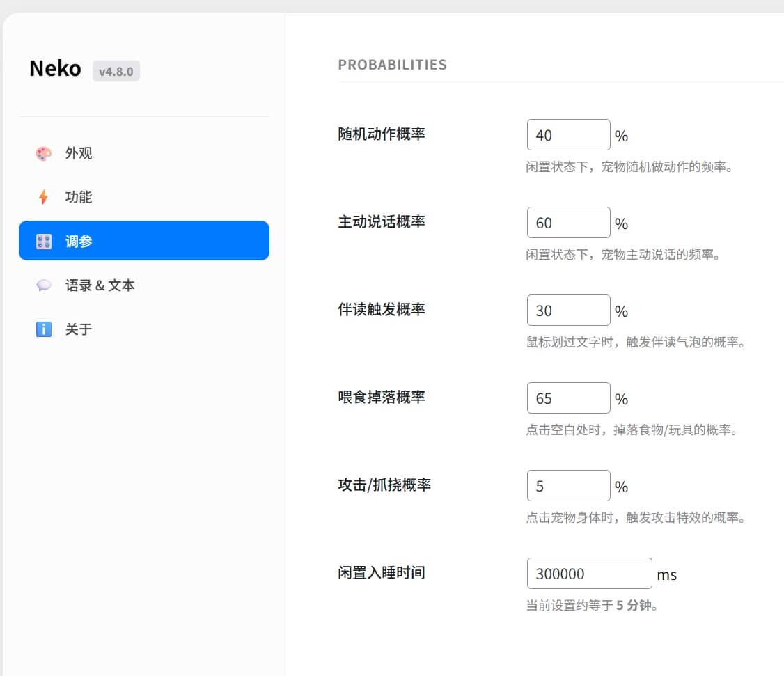Click the icon on the highlighted 调参 item

click(44, 242)
